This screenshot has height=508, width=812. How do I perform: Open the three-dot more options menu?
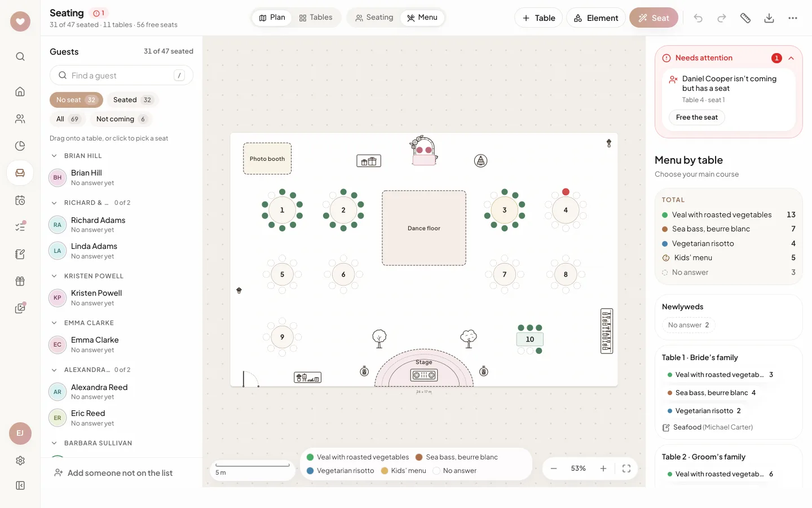(793, 18)
